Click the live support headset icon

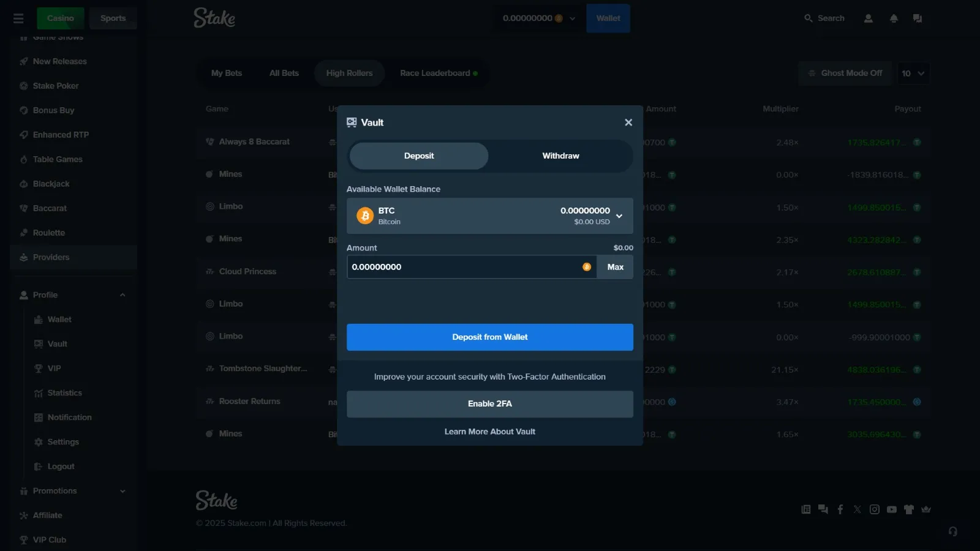coord(952,531)
